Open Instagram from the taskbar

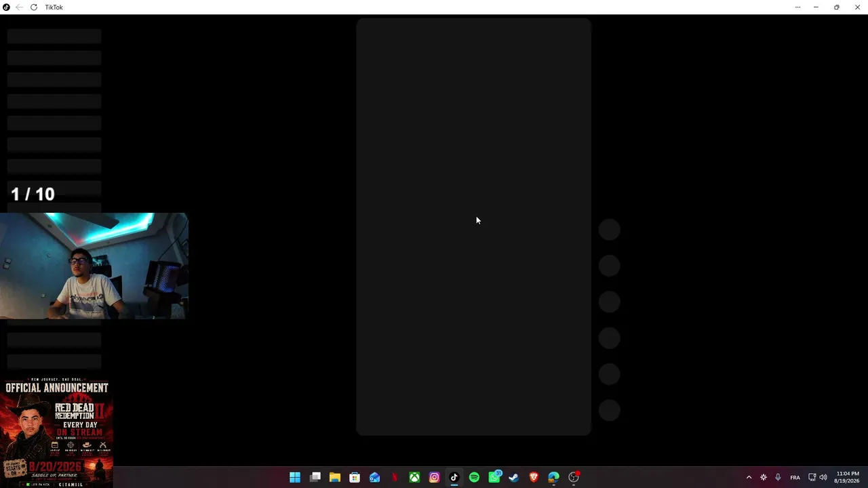pos(435,477)
